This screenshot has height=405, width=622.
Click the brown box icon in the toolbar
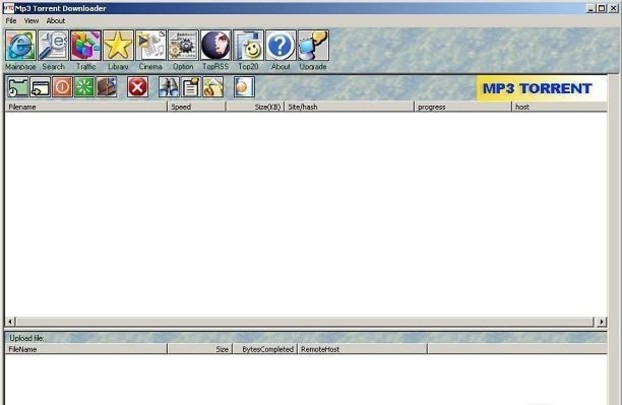(x=107, y=87)
